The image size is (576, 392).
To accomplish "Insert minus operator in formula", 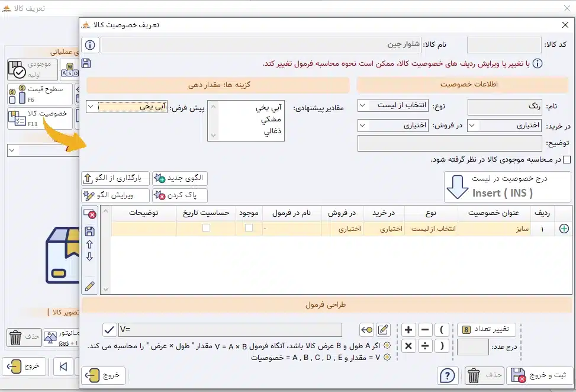I will click(425, 330).
